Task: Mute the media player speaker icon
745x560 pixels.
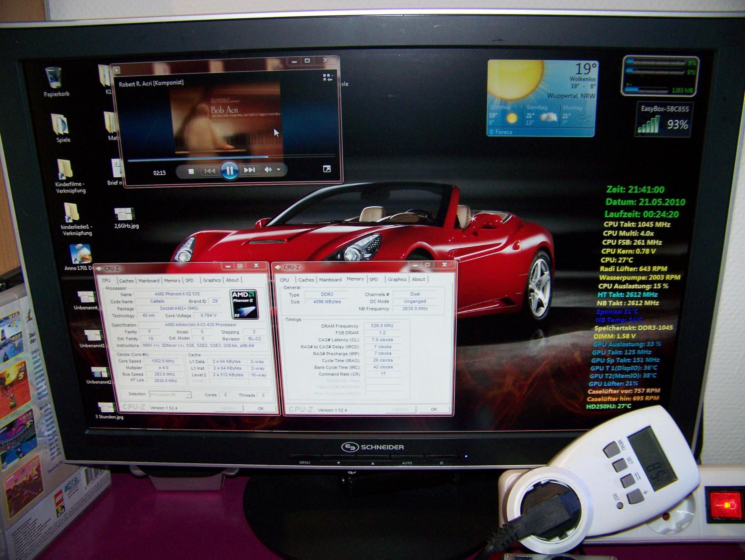Action: click(268, 170)
